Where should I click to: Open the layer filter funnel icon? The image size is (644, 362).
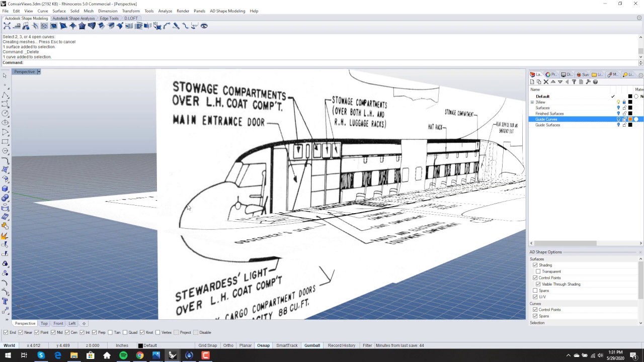(x=574, y=82)
